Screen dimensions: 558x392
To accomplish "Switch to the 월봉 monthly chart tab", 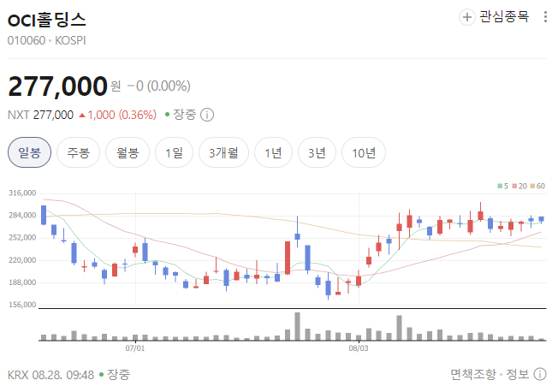I will (x=128, y=152).
